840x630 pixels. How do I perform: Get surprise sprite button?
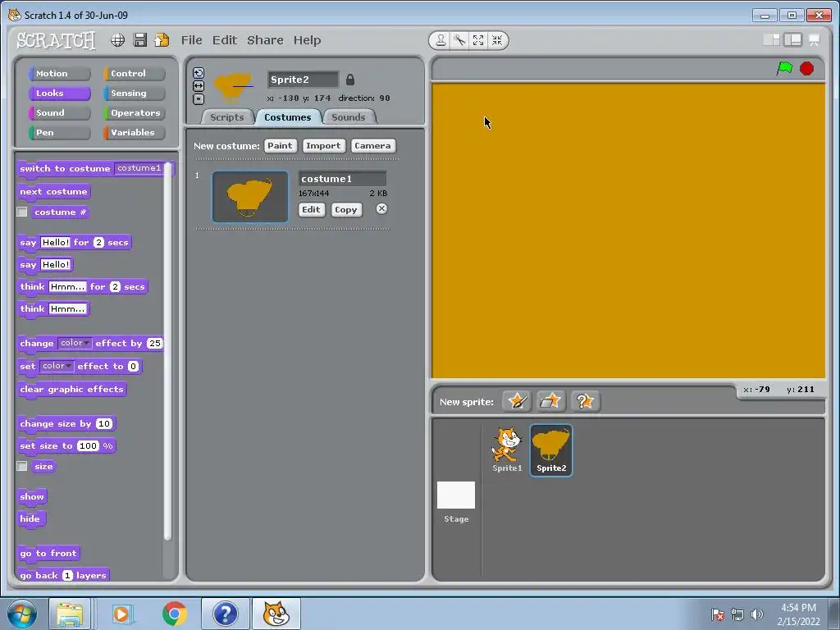point(585,401)
